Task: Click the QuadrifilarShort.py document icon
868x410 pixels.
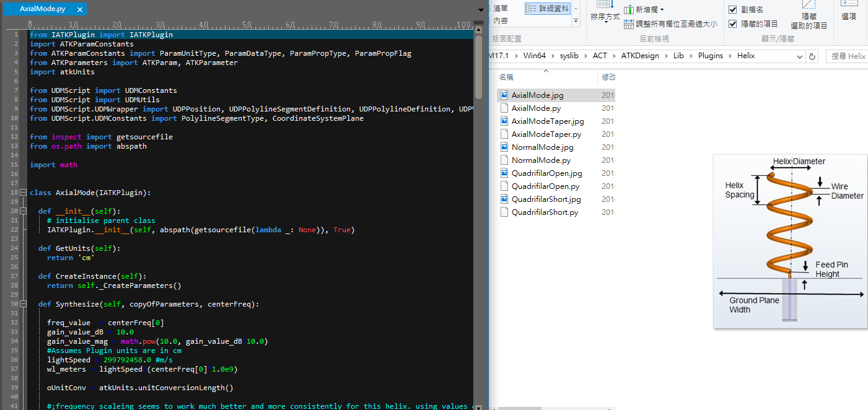Action: [x=504, y=212]
